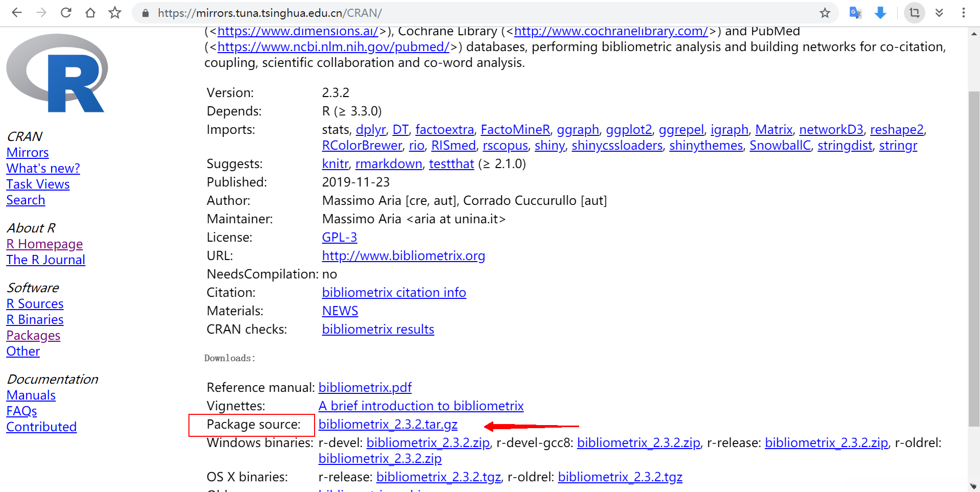The height and width of the screenshot is (492, 980).
Task: Open the ggplot2 package link
Action: pyautogui.click(x=629, y=130)
